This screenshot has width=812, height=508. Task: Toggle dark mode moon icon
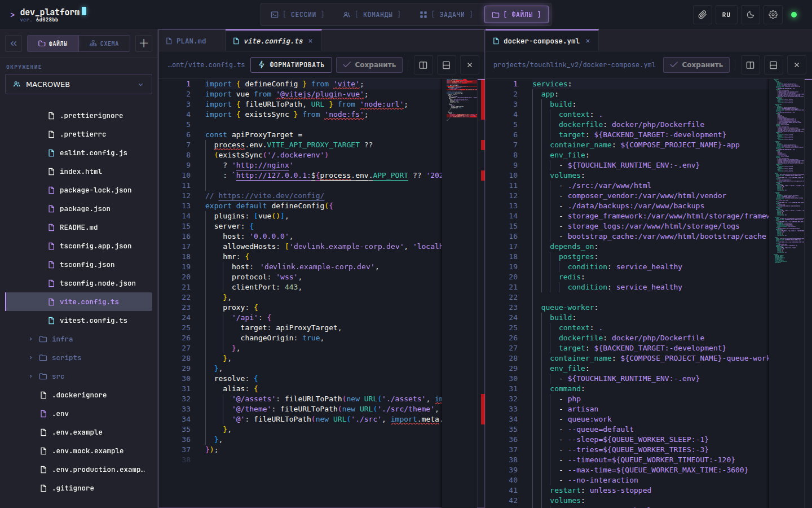click(750, 15)
